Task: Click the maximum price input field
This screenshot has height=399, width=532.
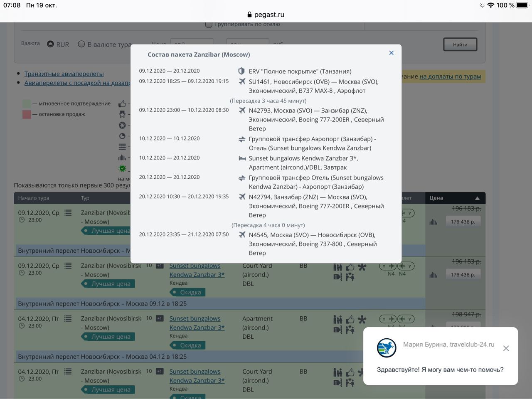Action: [248, 42]
